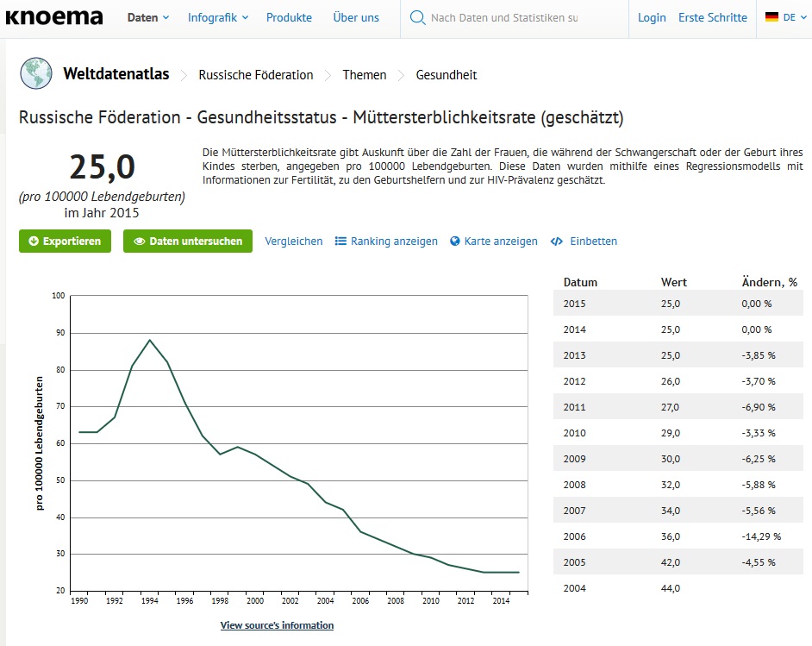Click the 26,0 value for 2012

pyautogui.click(x=670, y=381)
